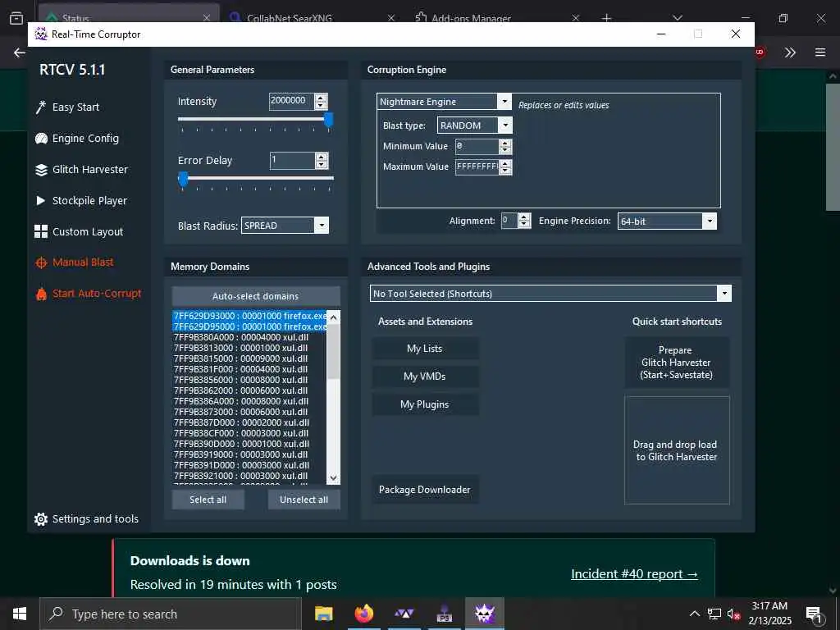
Task: Click the RTCV crown icon on taskbar
Action: coord(485,614)
